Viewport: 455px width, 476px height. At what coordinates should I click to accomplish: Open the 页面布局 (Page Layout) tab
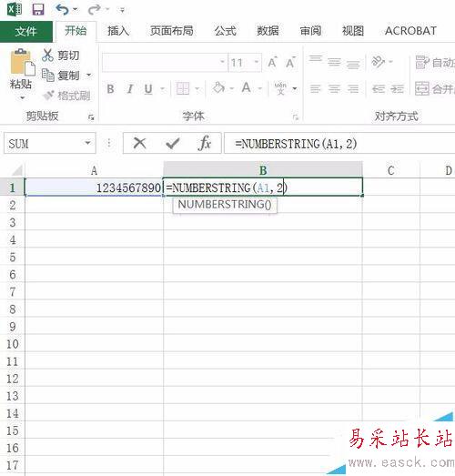[x=172, y=31]
